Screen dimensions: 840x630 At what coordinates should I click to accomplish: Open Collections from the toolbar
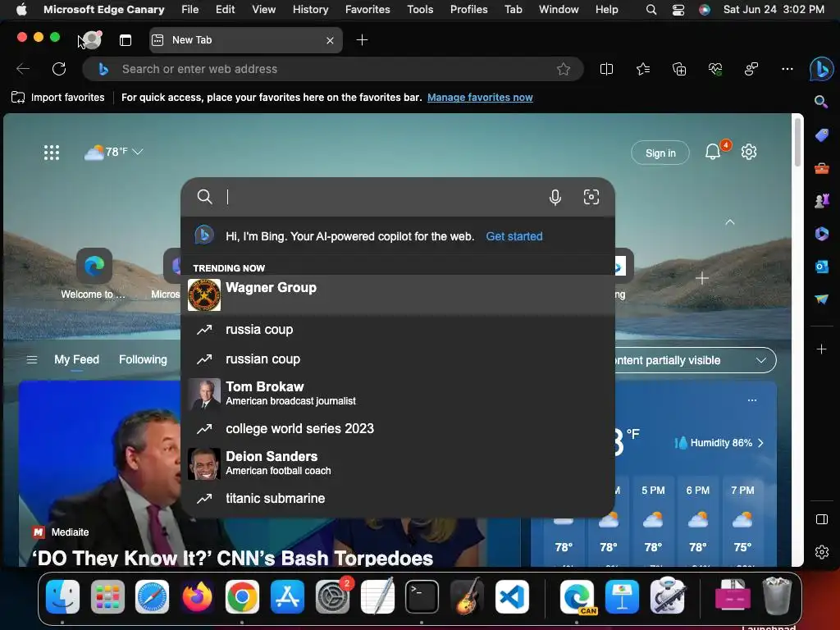pyautogui.click(x=678, y=69)
